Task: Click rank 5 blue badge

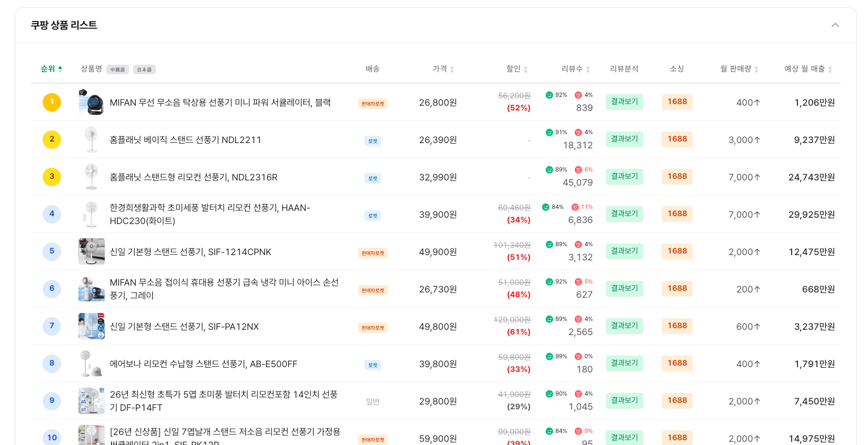Action: pyautogui.click(x=52, y=251)
